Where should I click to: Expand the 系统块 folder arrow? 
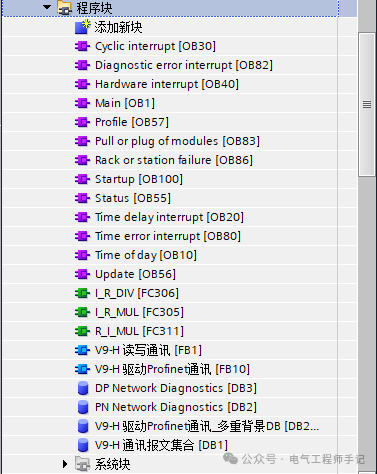tap(65, 464)
